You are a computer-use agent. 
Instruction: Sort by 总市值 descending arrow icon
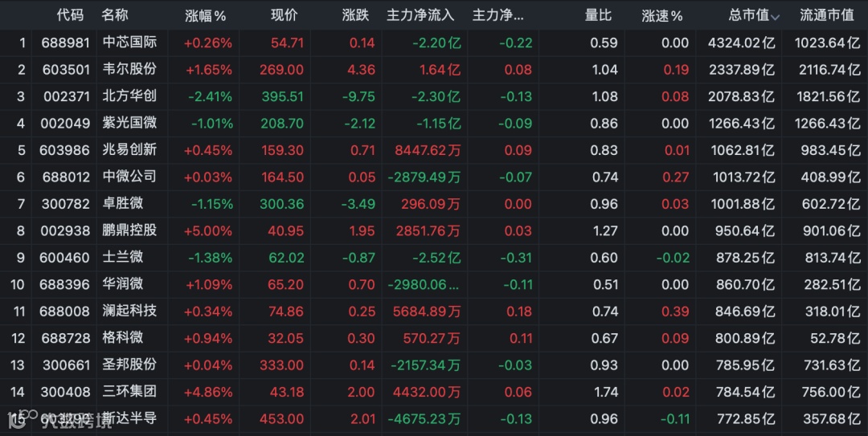[x=775, y=17]
